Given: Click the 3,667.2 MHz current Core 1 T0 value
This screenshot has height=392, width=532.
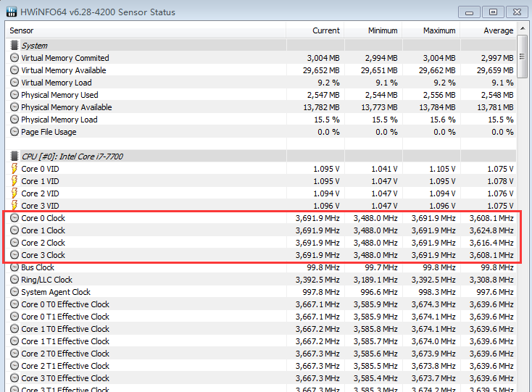Looking at the screenshot, I should pyautogui.click(x=317, y=329).
